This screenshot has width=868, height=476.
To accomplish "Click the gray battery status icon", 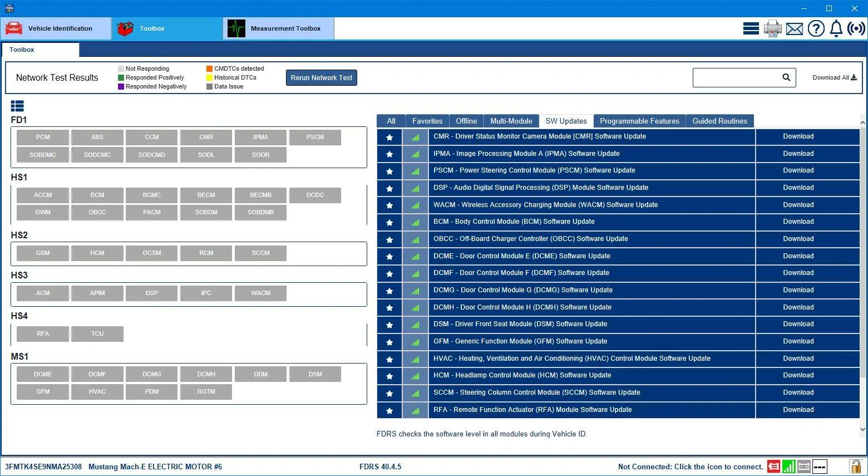I will click(803, 467).
